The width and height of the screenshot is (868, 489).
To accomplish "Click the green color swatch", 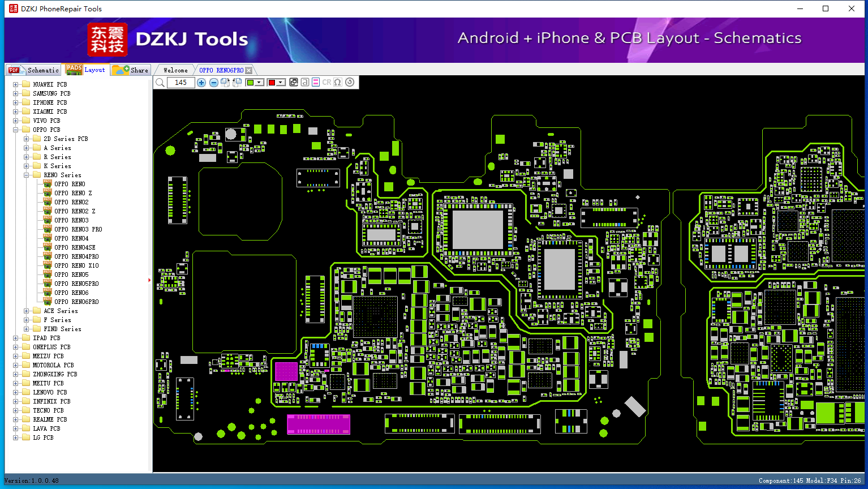I will [250, 83].
